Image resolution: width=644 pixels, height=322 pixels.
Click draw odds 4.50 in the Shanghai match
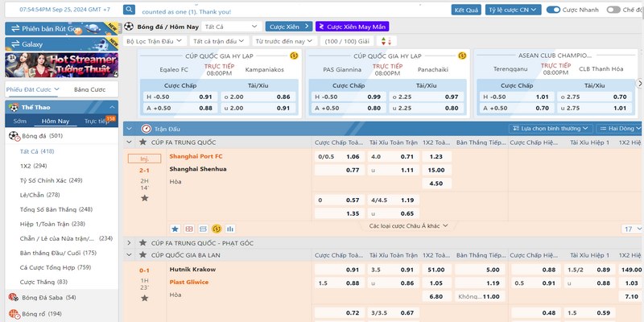pyautogui.click(x=436, y=184)
